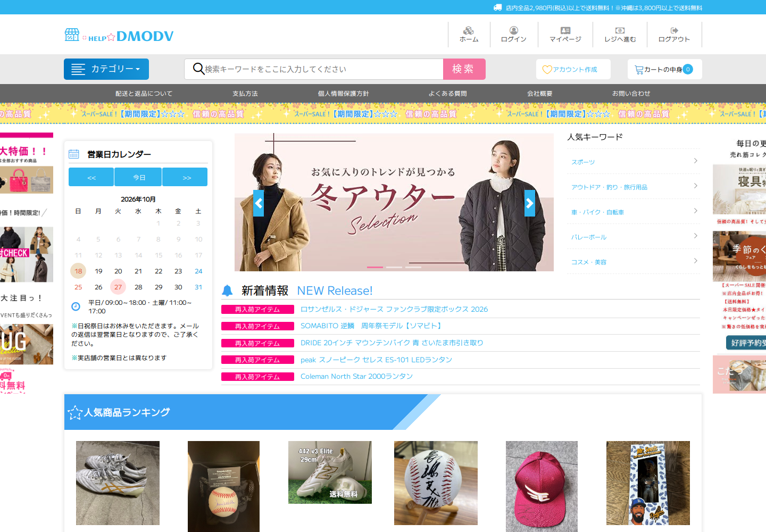
Task: Open the red cap product thumbnail
Action: [x=542, y=486]
